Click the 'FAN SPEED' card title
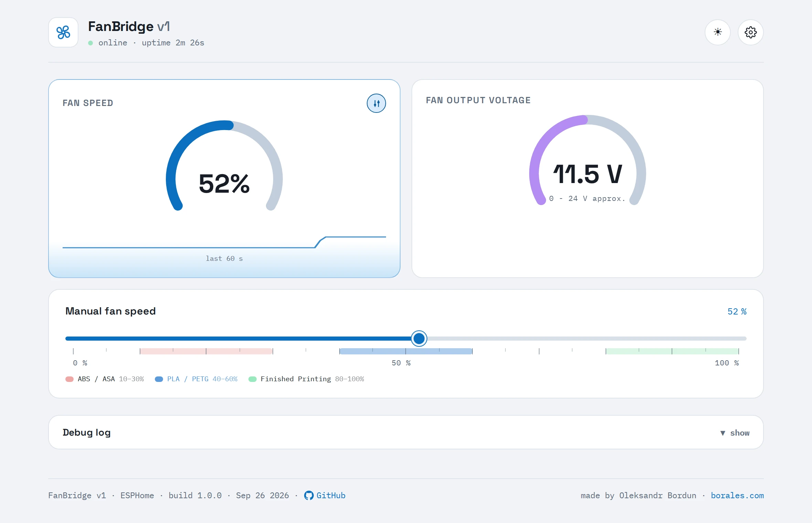This screenshot has width=812, height=523. [x=88, y=103]
